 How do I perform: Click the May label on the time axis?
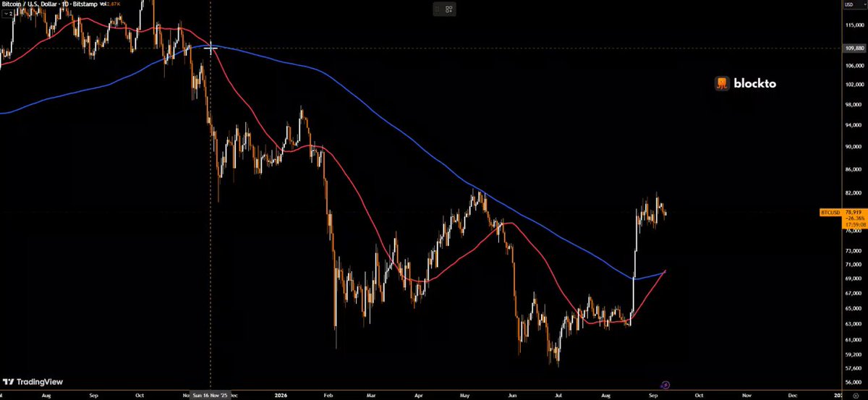[464, 396]
